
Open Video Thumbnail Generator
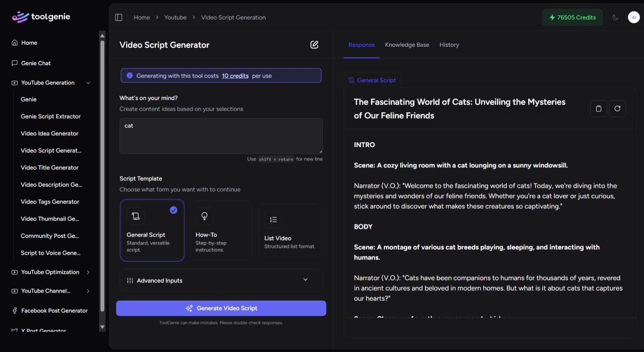(50, 219)
